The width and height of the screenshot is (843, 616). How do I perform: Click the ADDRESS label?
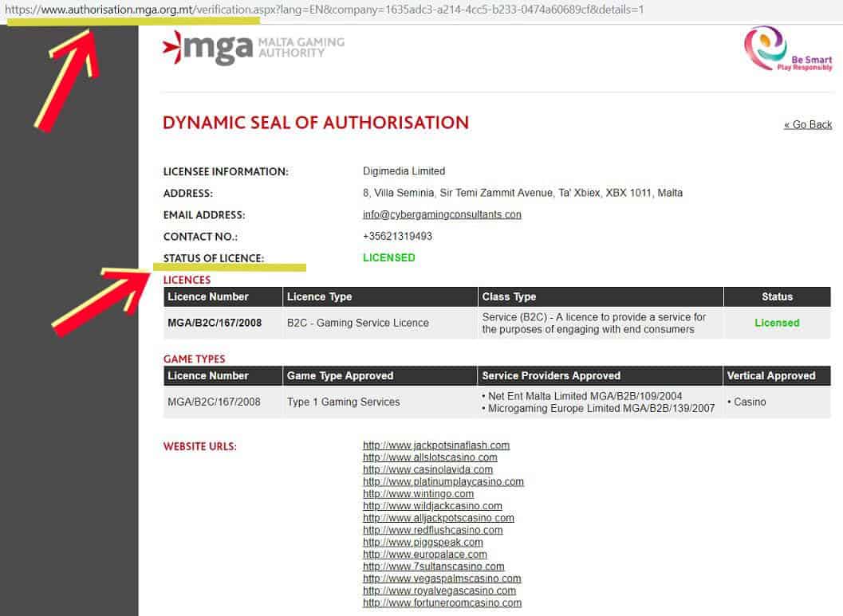188,194
